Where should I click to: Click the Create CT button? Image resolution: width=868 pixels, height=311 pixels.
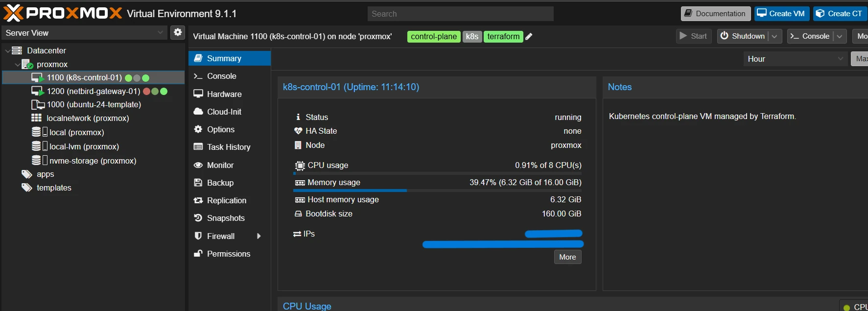coord(840,14)
